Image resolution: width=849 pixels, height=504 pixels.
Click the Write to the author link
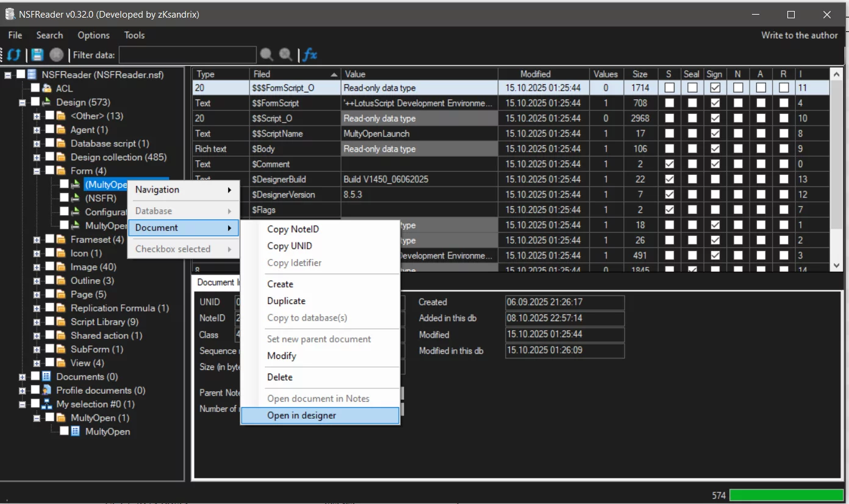coord(799,35)
